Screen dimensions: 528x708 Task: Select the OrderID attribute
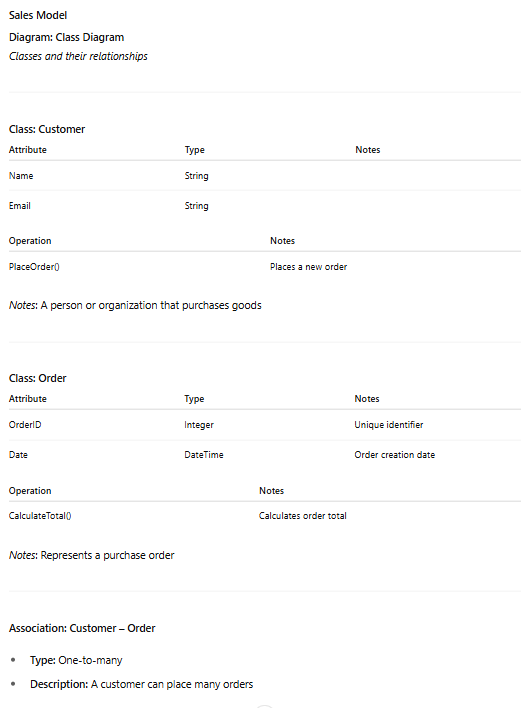pos(25,425)
